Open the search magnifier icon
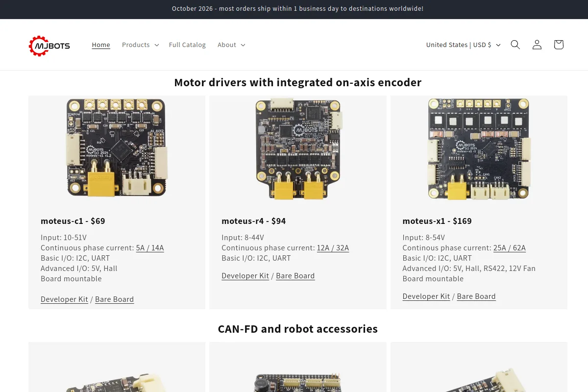 [515, 45]
